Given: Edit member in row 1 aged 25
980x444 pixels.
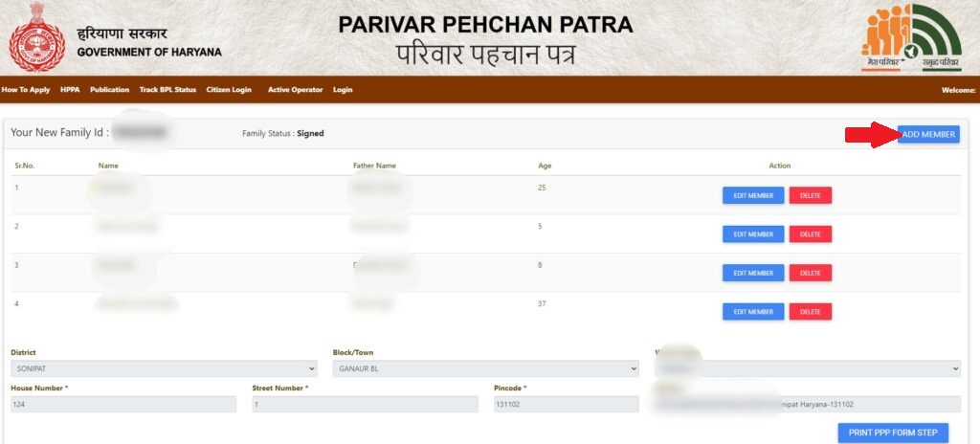Looking at the screenshot, I should point(753,196).
